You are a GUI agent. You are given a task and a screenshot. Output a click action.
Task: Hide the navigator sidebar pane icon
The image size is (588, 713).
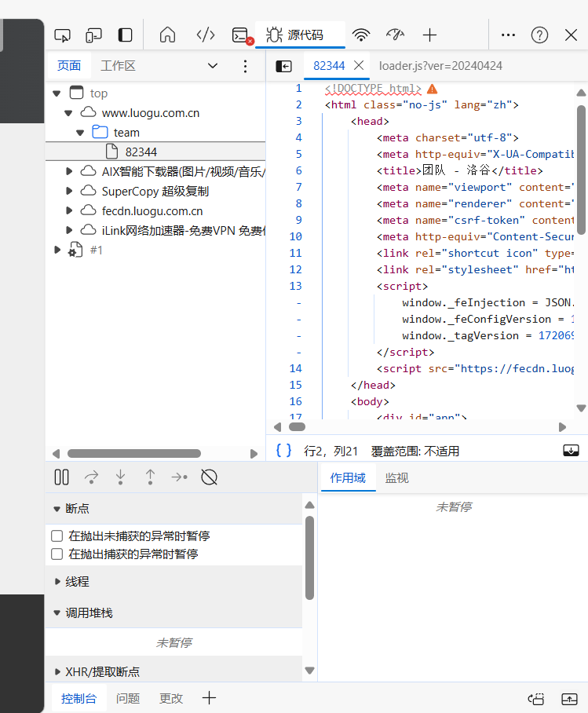pyautogui.click(x=283, y=66)
